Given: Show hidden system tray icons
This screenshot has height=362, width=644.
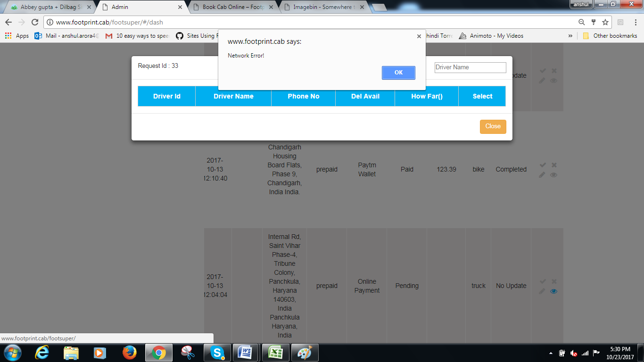Looking at the screenshot, I should (x=551, y=353).
